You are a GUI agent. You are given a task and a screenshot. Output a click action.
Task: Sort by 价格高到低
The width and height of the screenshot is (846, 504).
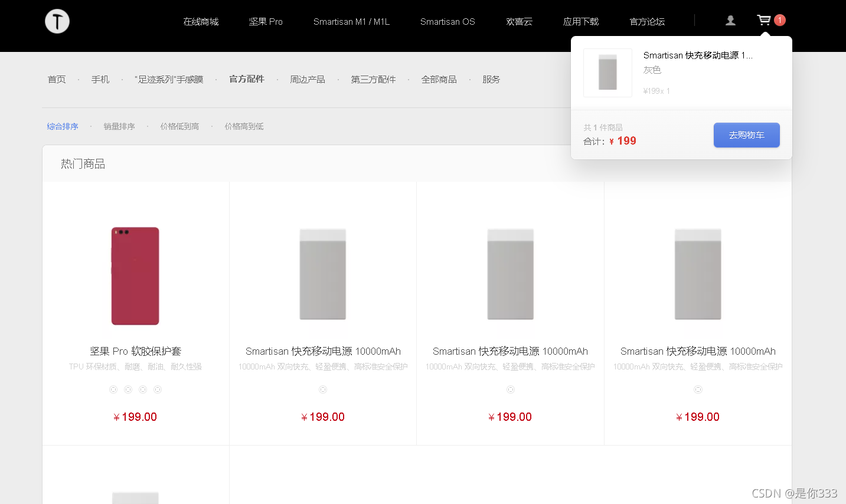244,126
